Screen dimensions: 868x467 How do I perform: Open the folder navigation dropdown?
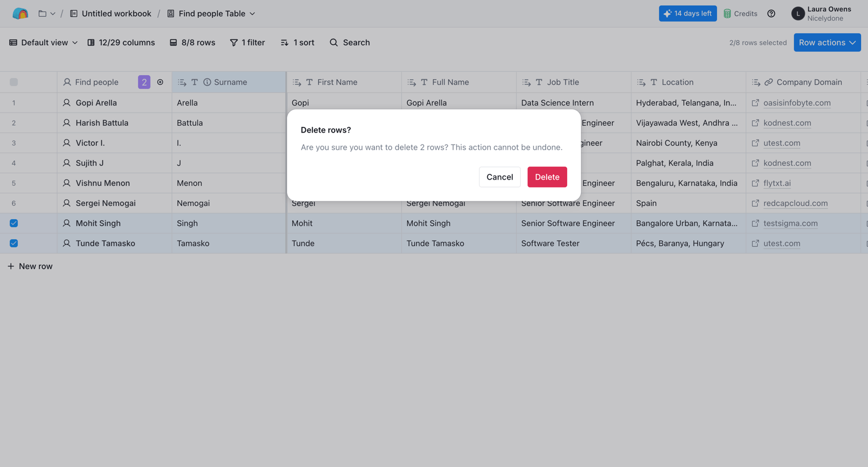pyautogui.click(x=47, y=13)
